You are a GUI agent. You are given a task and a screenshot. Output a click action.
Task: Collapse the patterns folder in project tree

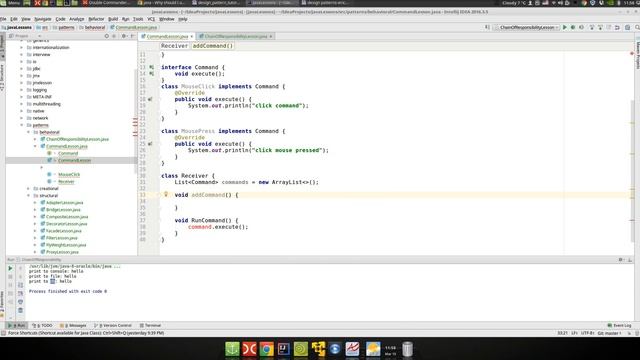(22, 125)
